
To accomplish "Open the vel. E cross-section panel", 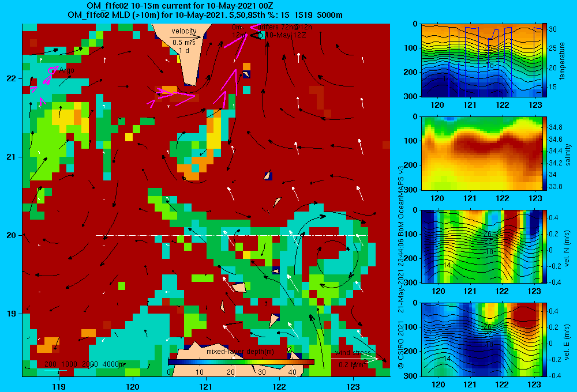I will pyautogui.click(x=481, y=340).
